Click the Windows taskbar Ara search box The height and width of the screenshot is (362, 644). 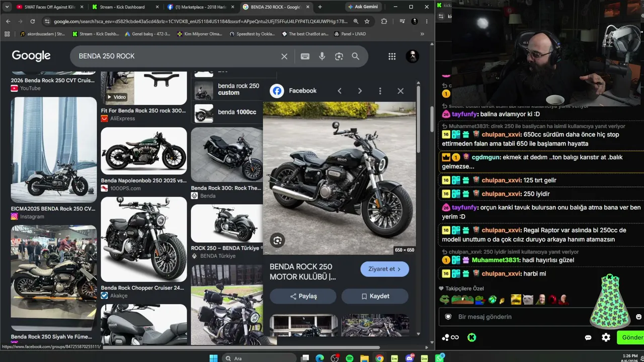tap(259, 358)
